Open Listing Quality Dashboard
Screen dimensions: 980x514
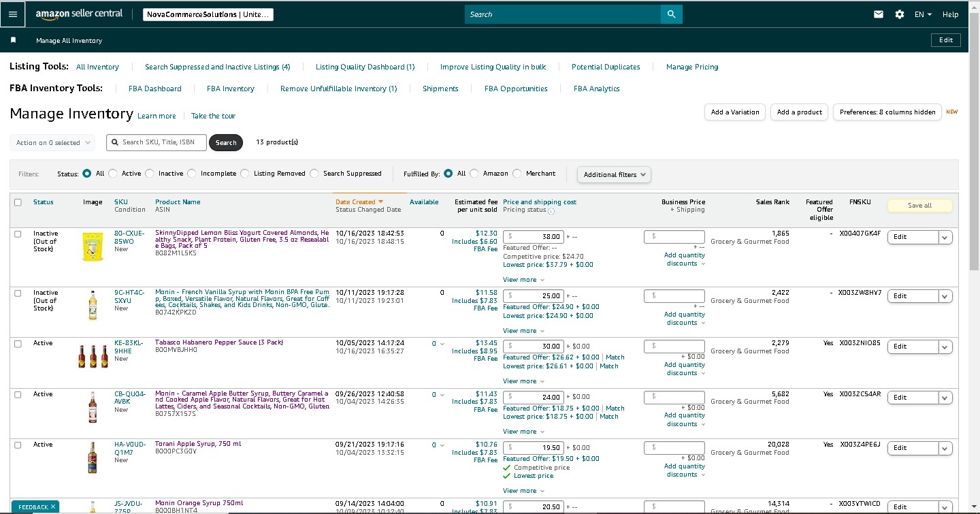(x=365, y=67)
